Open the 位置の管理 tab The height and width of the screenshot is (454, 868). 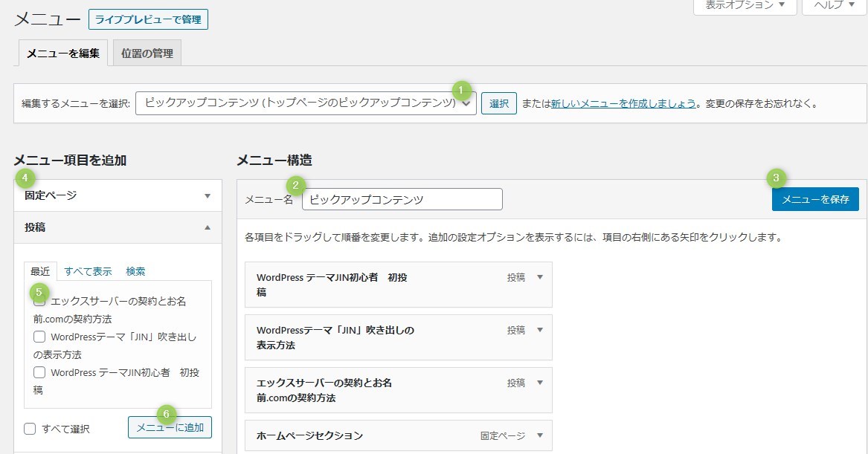coord(147,53)
